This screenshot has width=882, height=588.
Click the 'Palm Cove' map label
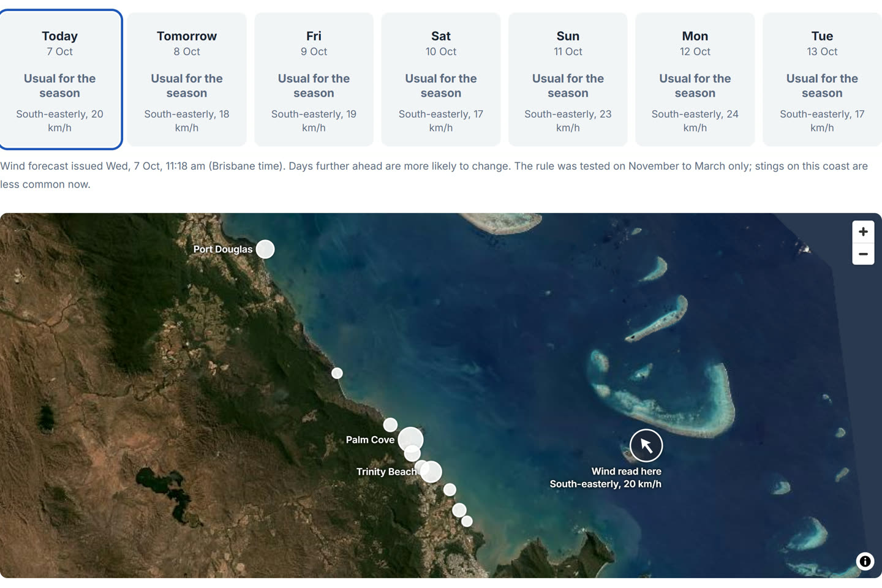370,440
